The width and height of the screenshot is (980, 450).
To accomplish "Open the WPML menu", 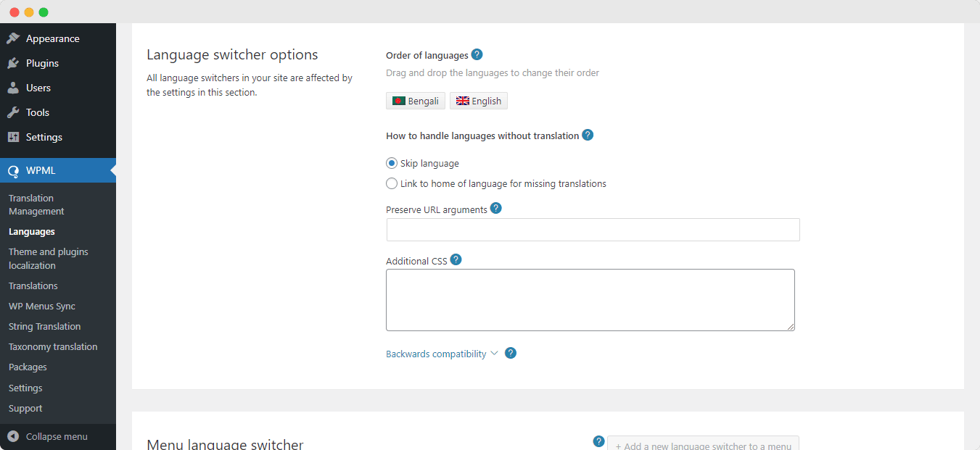I will point(58,170).
